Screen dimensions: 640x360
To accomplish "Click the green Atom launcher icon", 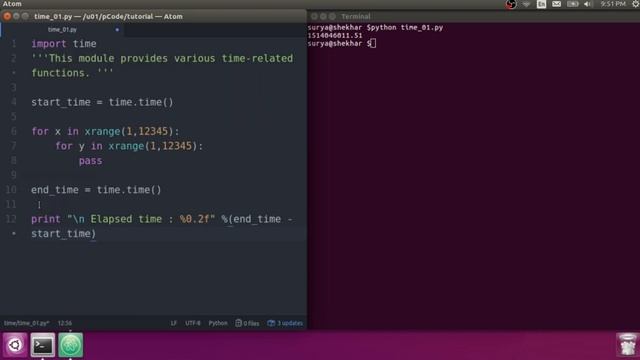I will click(x=71, y=345).
